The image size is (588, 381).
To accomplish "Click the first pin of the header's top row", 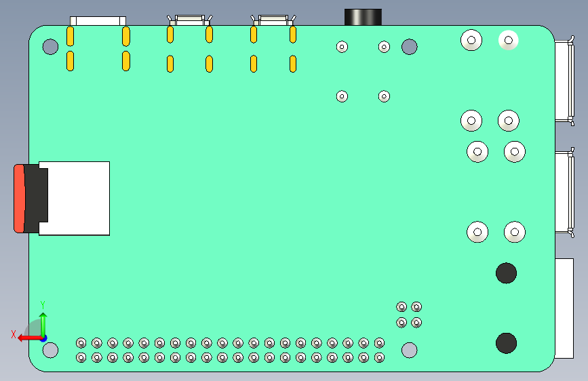I will (81, 343).
